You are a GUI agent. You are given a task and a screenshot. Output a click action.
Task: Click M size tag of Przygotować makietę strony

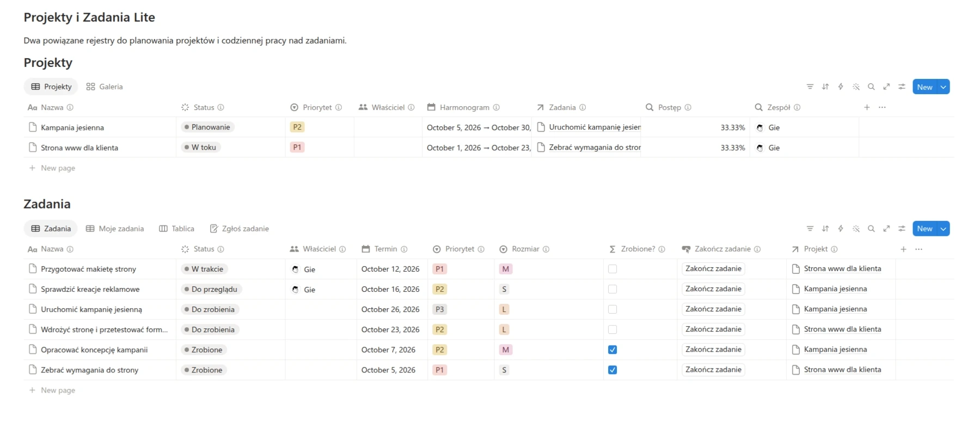tap(505, 269)
